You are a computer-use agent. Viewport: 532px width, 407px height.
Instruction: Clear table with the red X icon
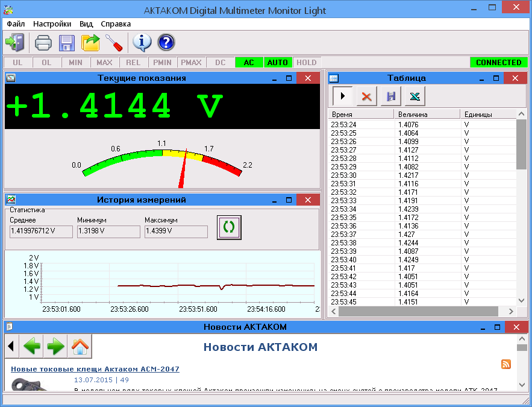click(366, 96)
